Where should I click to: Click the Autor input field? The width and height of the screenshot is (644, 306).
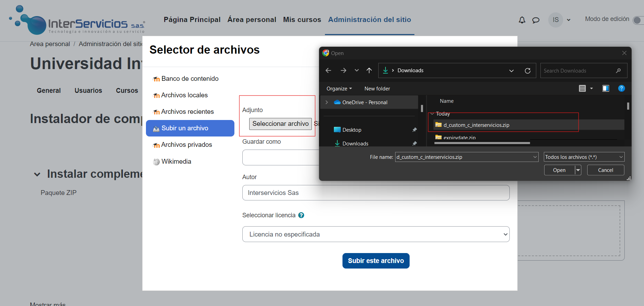376,193
